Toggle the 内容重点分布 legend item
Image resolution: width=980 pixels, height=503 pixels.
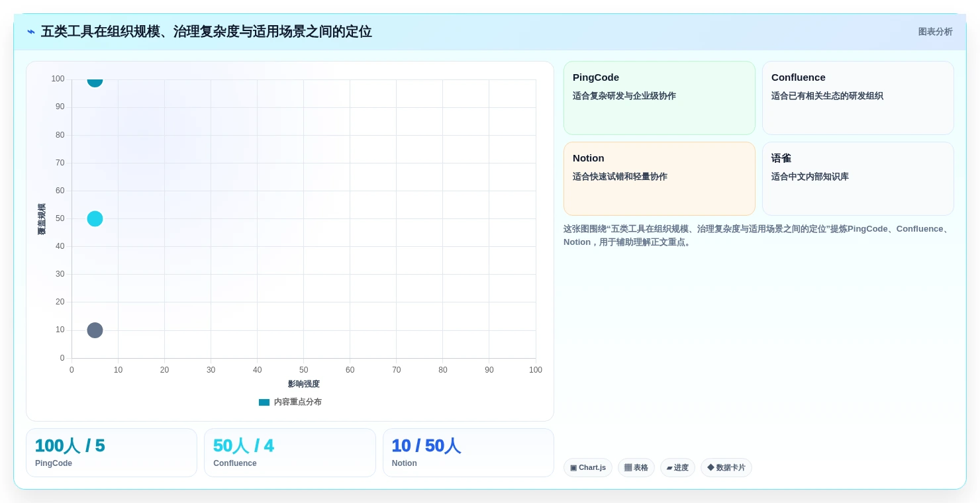coord(290,402)
